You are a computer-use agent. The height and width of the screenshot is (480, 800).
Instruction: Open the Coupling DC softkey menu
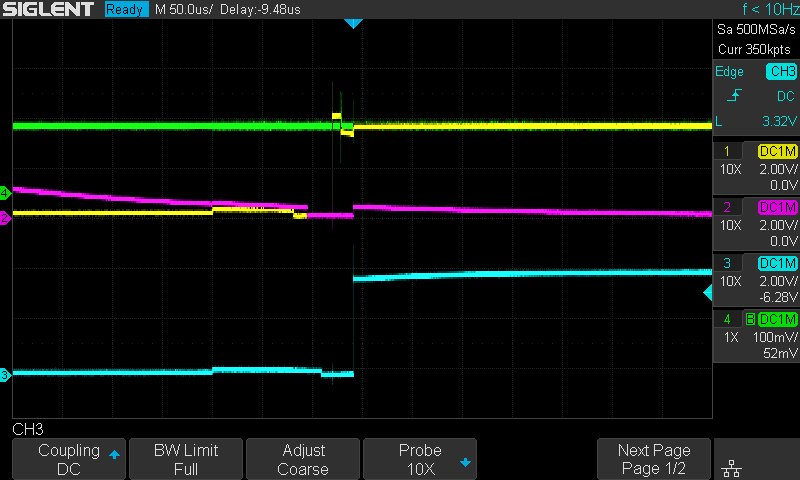tap(69, 459)
